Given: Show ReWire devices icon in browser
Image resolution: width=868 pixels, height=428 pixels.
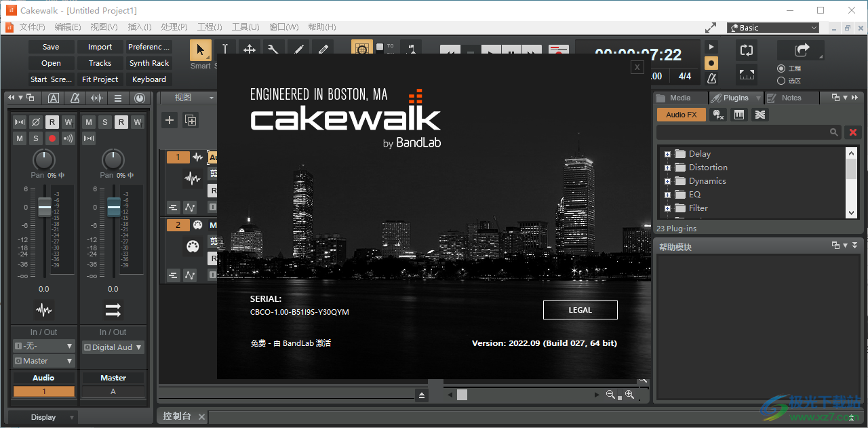Looking at the screenshot, I should point(760,115).
